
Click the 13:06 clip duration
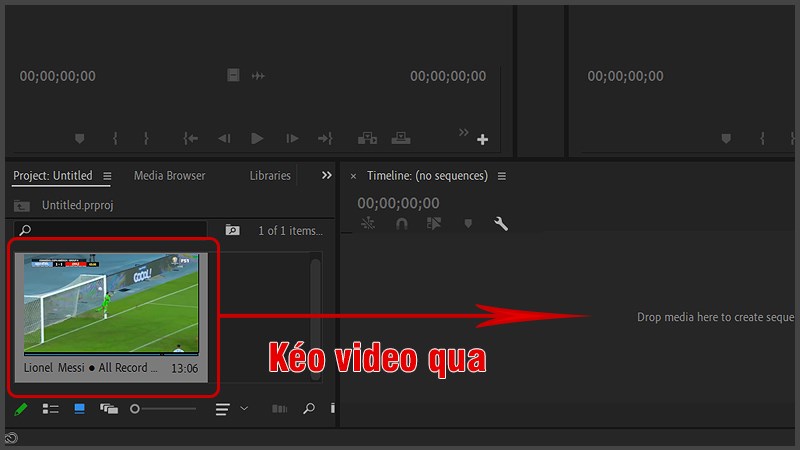point(184,368)
